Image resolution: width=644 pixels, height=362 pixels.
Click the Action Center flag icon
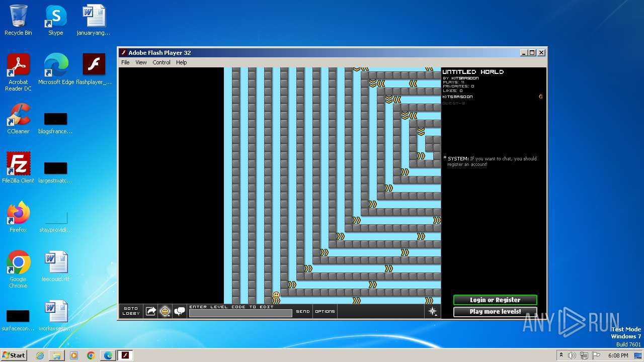coord(596,355)
